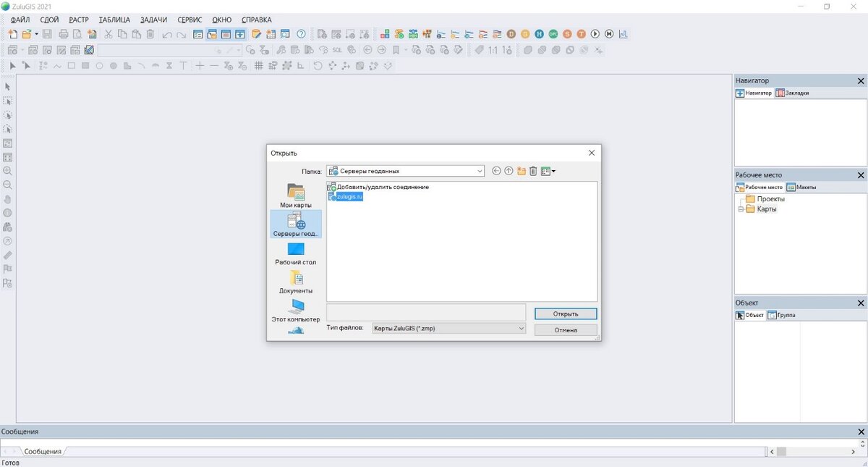This screenshot has height=467, width=868.
Task: Click the chart graph icon at toolbar end
Action: pos(623,34)
